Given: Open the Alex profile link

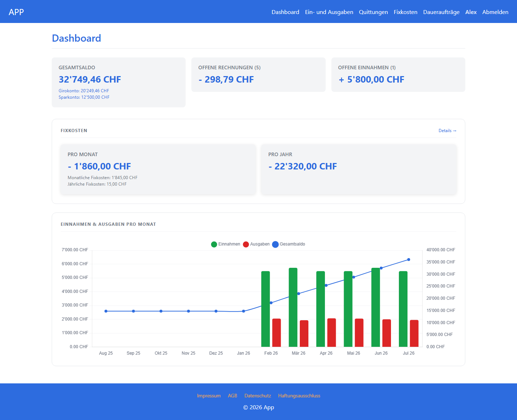Looking at the screenshot, I should click(471, 12).
